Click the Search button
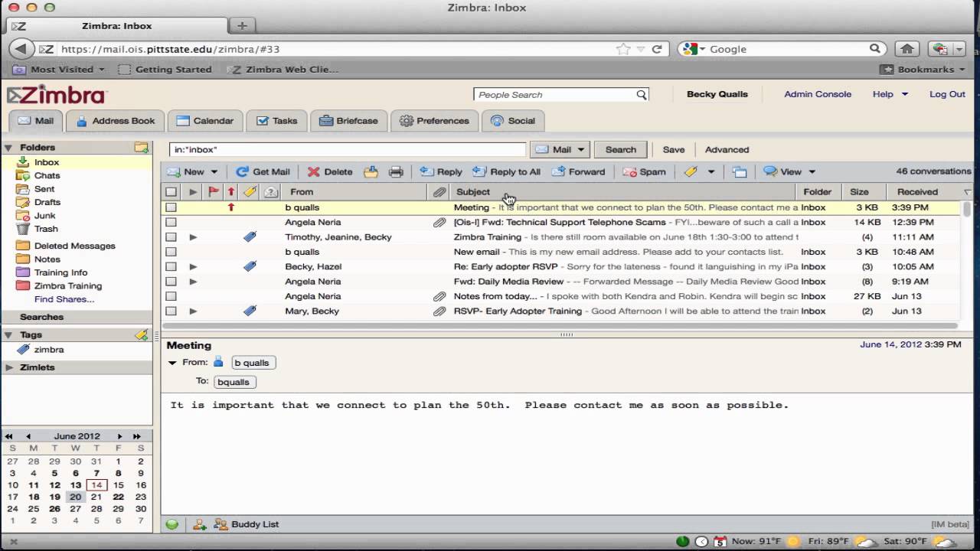Viewport: 980px width, 551px height. pyautogui.click(x=621, y=150)
